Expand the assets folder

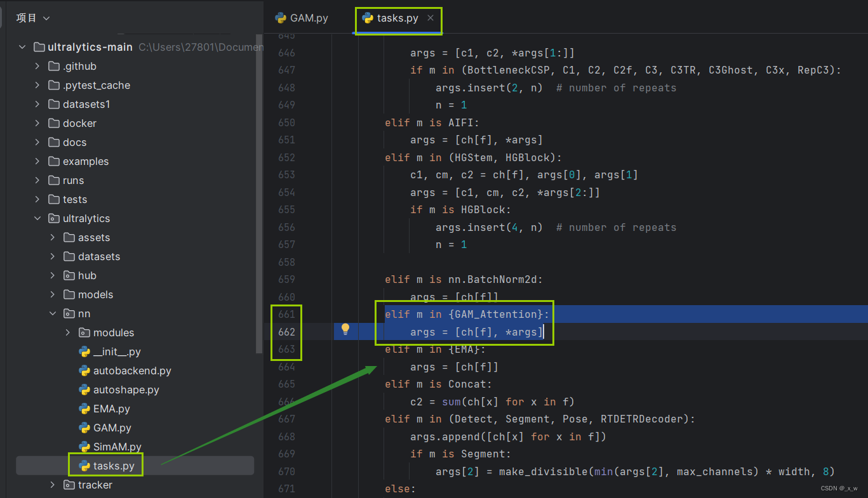(53, 237)
